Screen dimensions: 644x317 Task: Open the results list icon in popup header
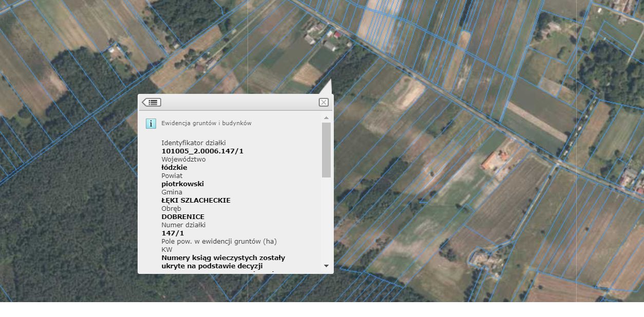(x=151, y=102)
